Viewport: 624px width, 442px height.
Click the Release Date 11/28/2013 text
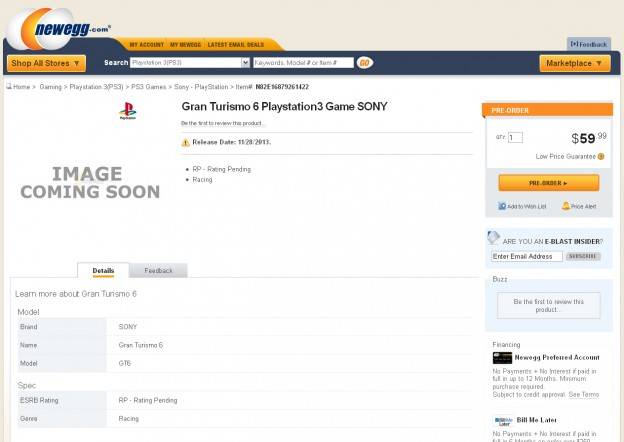(x=232, y=142)
